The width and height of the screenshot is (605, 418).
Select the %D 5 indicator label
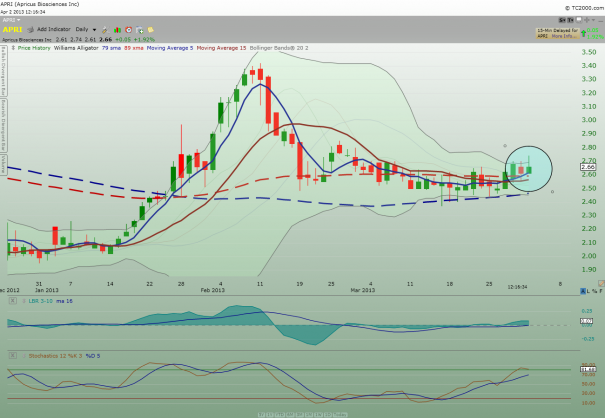[93, 356]
